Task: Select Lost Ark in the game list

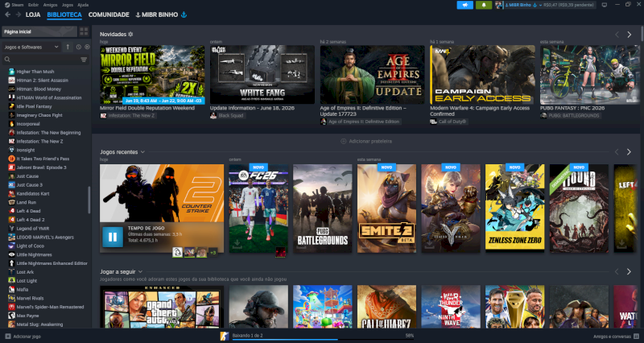Action: [x=25, y=272]
